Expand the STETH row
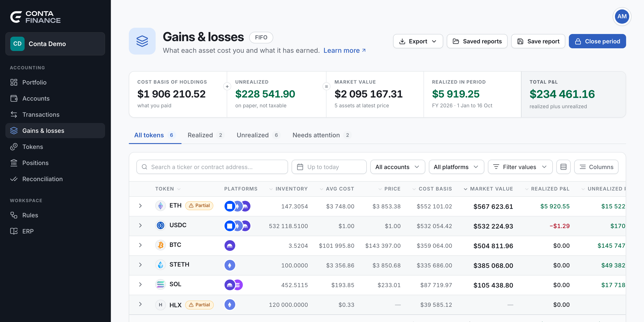 point(140,265)
